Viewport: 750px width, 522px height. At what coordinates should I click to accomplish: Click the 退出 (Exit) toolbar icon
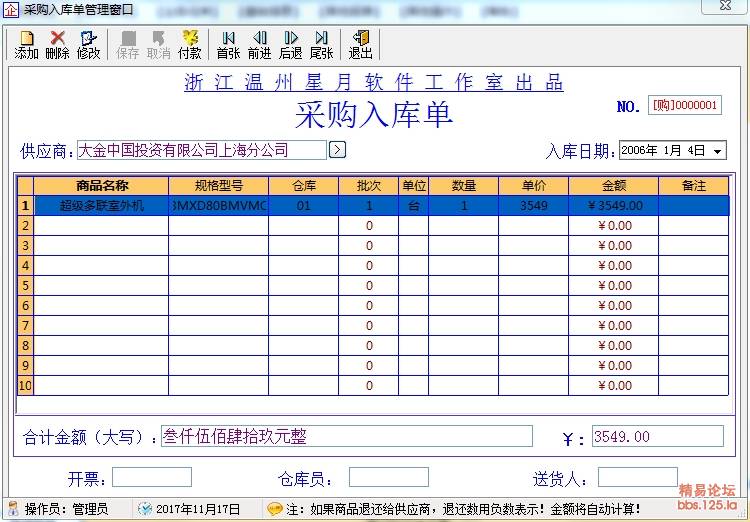coord(360,45)
